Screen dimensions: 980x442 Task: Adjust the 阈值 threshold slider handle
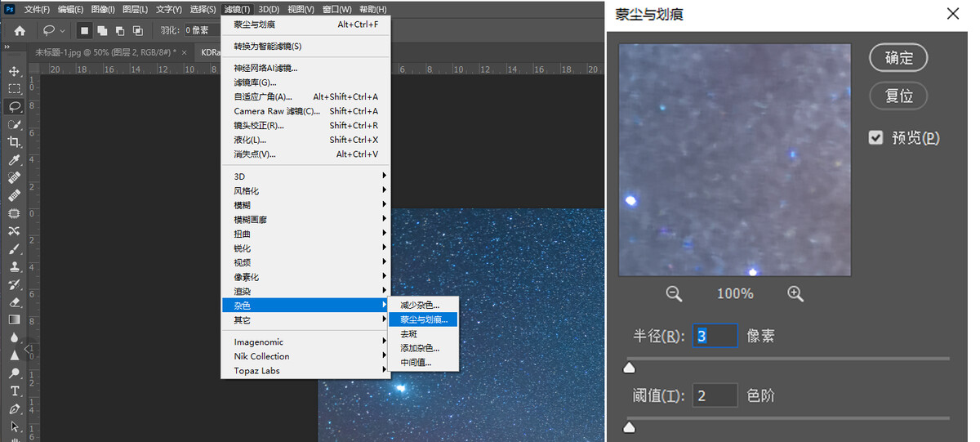pos(629,427)
